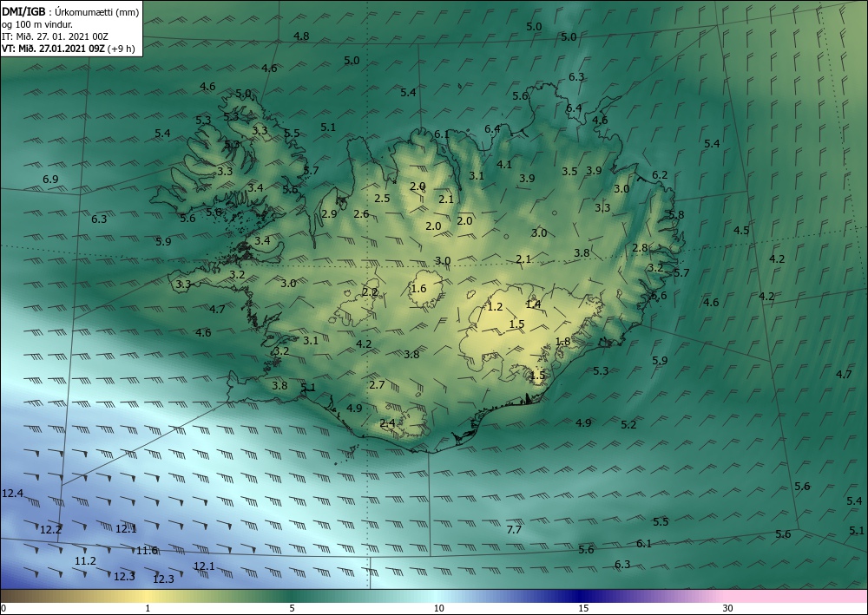The width and height of the screenshot is (868, 615).
Task: Click the 12.2 precipitable water value
Action: pyautogui.click(x=50, y=529)
